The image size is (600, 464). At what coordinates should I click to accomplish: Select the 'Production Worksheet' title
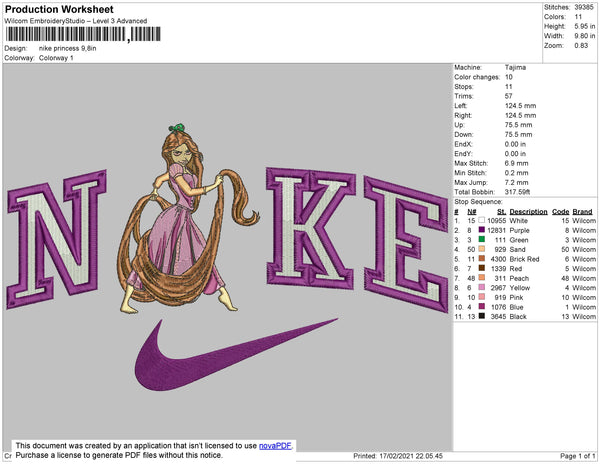pyautogui.click(x=59, y=10)
